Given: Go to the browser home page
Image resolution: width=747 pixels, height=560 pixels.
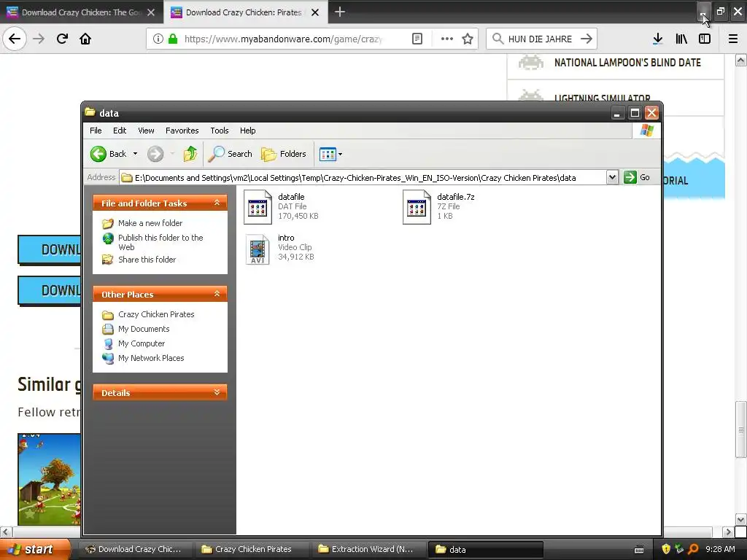Looking at the screenshot, I should tap(85, 39).
